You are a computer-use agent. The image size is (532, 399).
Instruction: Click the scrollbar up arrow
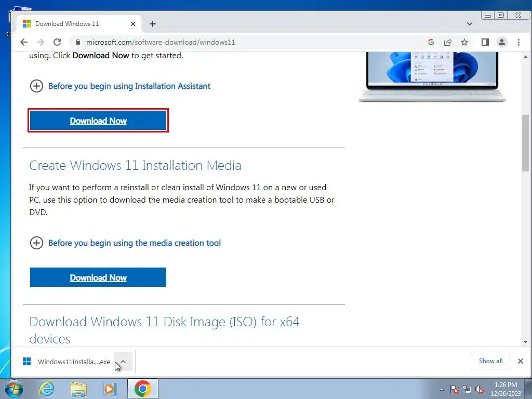526,57
